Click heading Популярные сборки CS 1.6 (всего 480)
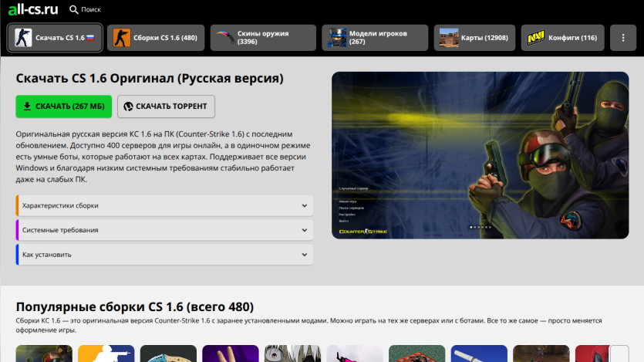Viewport: 644px width, 362px height. (x=135, y=307)
